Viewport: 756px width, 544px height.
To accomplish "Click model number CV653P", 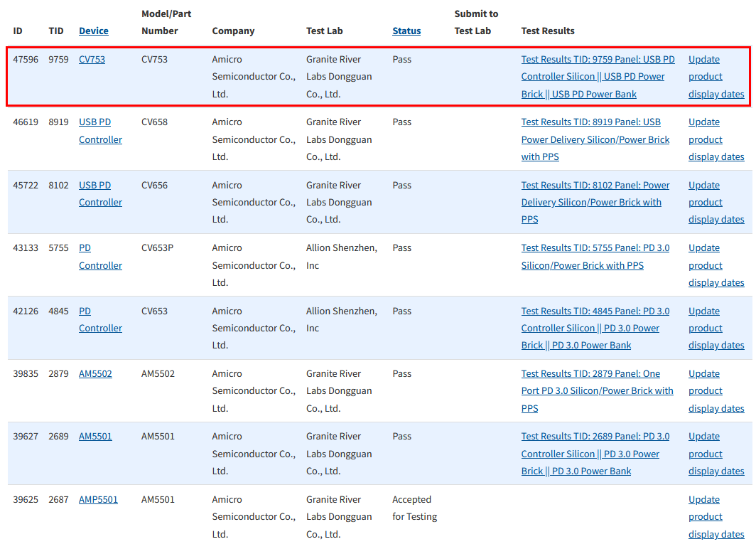I will pyautogui.click(x=157, y=248).
